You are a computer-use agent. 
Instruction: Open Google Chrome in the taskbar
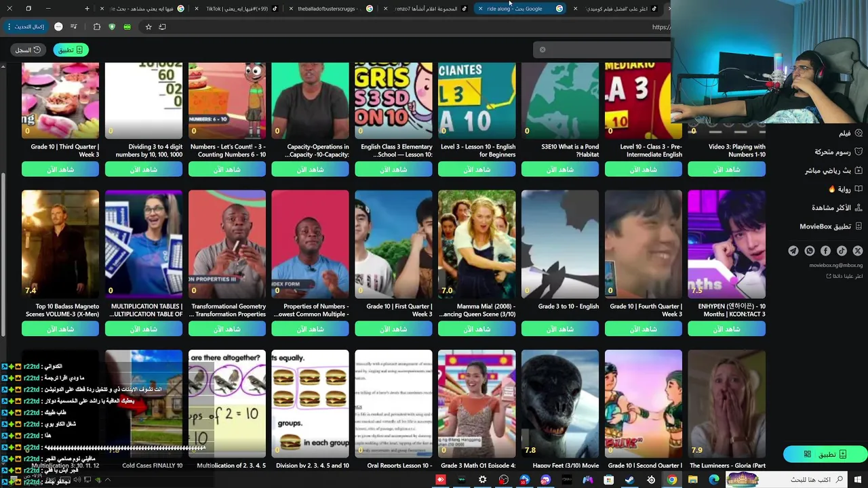(x=671, y=480)
